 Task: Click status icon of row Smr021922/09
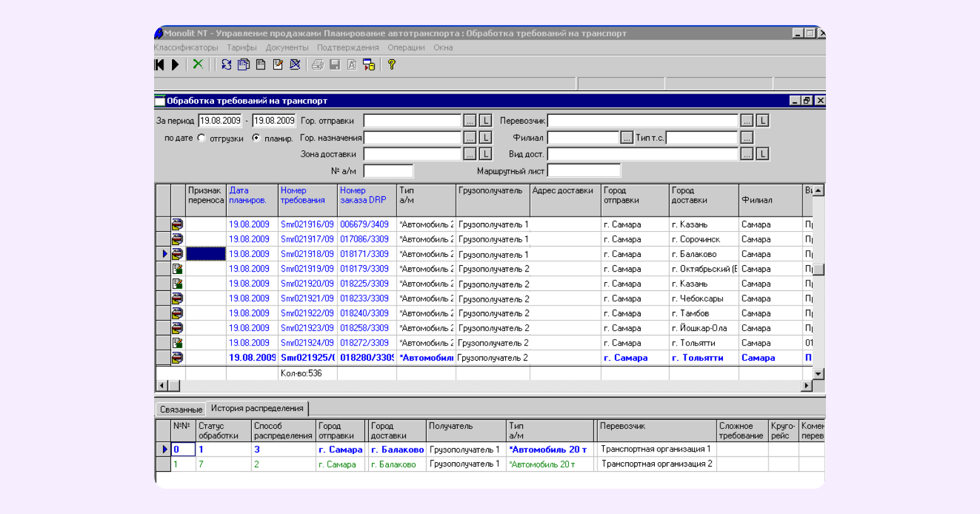pyautogui.click(x=177, y=313)
